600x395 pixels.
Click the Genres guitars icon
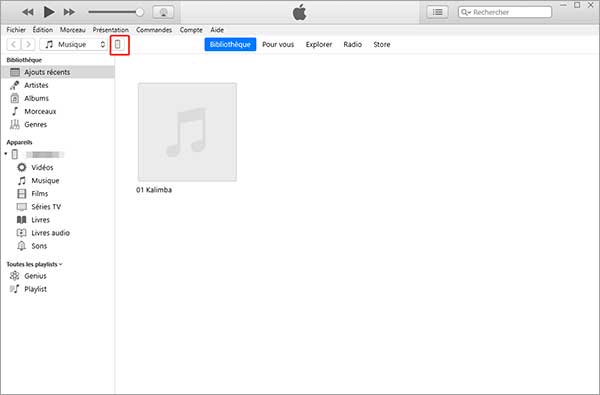click(15, 124)
